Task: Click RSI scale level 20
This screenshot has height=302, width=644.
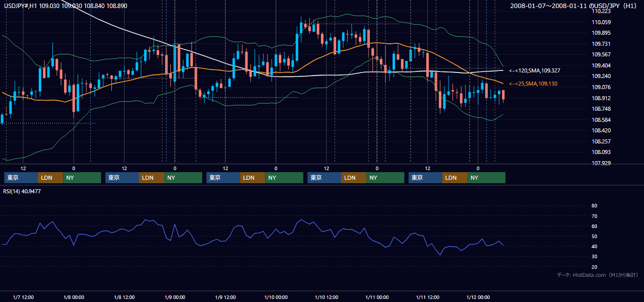Action: 594,267
